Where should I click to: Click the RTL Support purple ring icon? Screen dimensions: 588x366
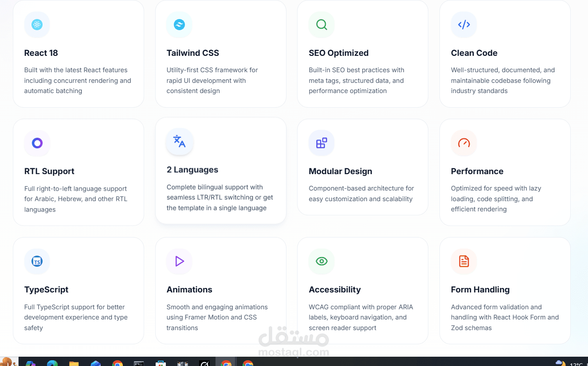click(x=37, y=143)
